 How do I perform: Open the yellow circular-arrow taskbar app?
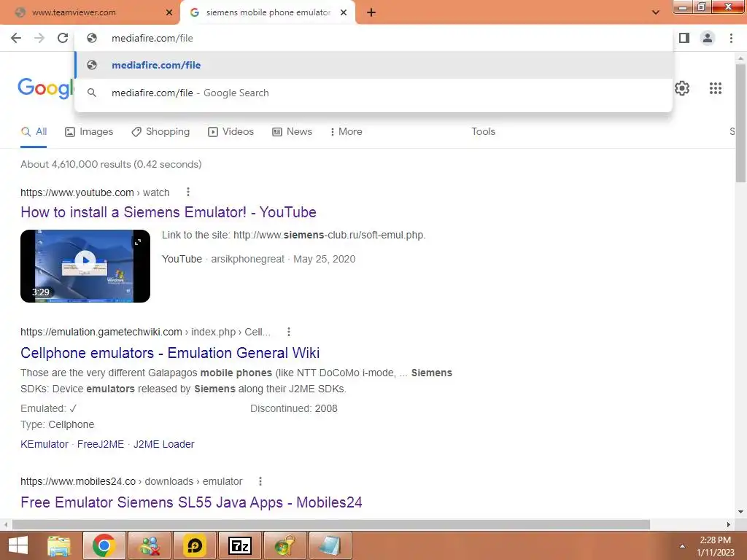click(194, 545)
